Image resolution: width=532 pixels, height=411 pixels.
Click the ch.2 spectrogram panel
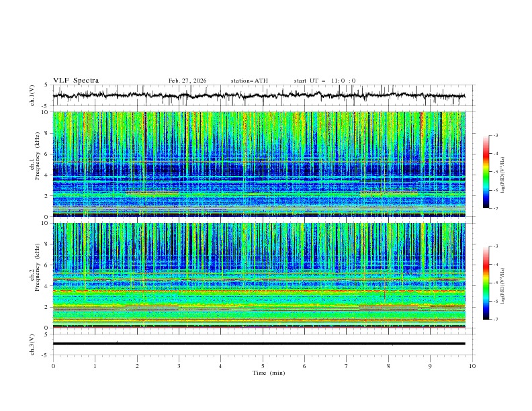pyautogui.click(x=259, y=275)
